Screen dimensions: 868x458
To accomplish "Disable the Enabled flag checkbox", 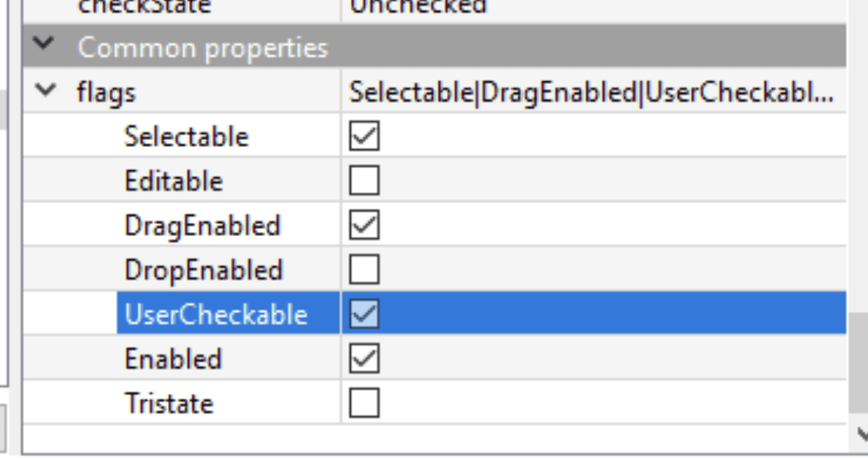I will [x=364, y=358].
